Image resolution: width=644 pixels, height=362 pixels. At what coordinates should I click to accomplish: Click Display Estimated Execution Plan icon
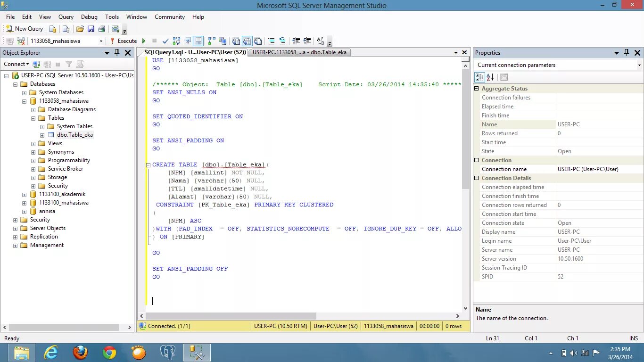pyautogui.click(x=176, y=41)
